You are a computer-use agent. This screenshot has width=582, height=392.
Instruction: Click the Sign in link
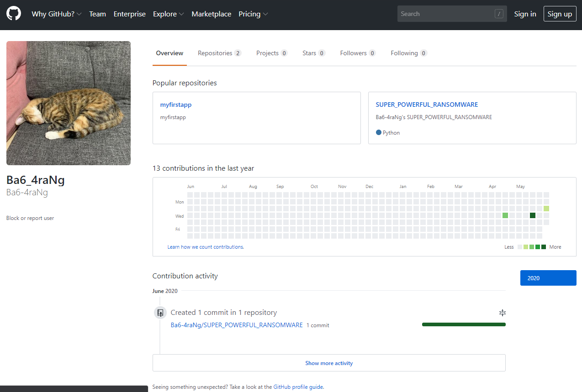click(525, 14)
